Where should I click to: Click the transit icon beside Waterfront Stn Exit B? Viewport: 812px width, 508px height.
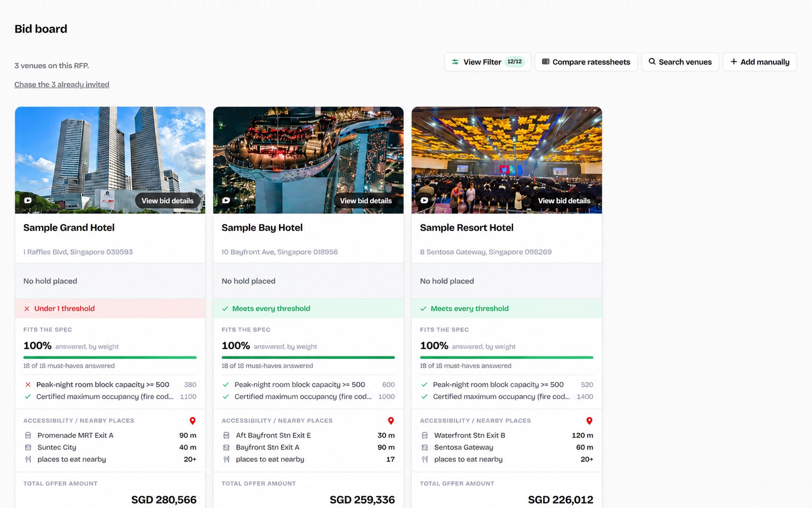point(424,436)
